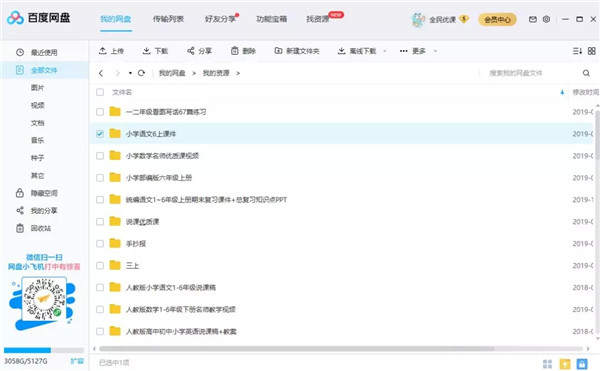600x371 pixels.
Task: Click the 我的资源 breadcrumb link
Action: point(216,73)
